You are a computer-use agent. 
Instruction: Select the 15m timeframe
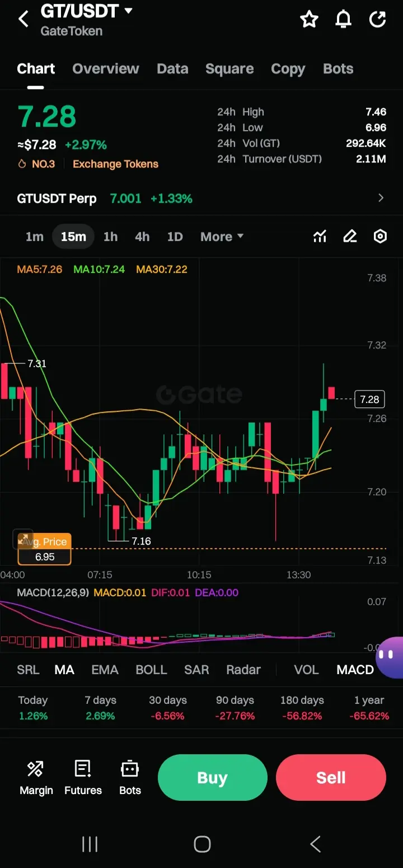click(x=73, y=236)
